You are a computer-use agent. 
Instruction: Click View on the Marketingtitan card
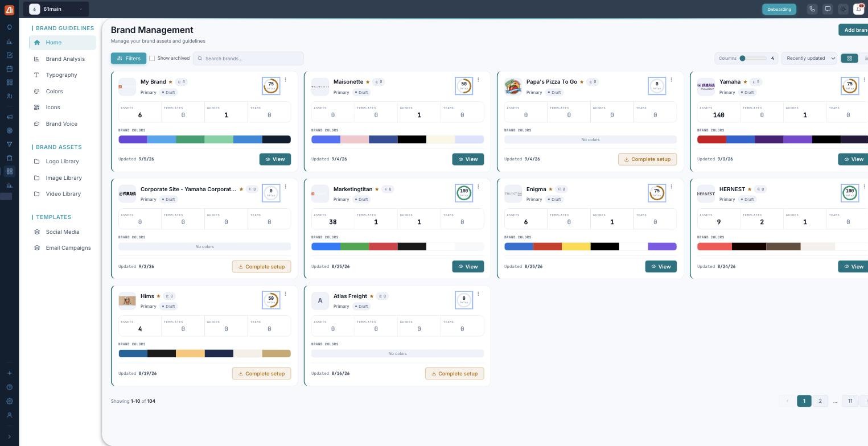[468, 266]
